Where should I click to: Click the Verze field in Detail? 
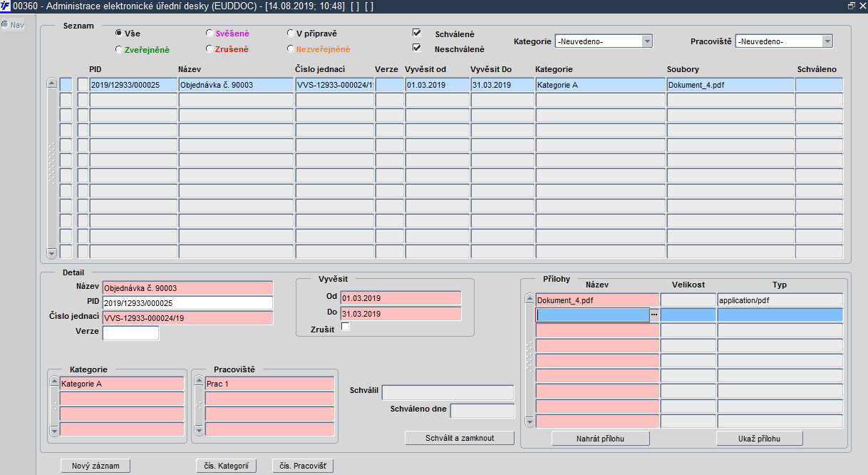point(131,333)
